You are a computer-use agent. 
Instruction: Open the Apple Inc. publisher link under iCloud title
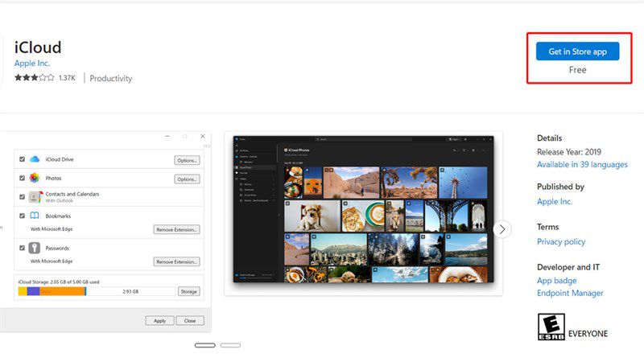point(32,64)
